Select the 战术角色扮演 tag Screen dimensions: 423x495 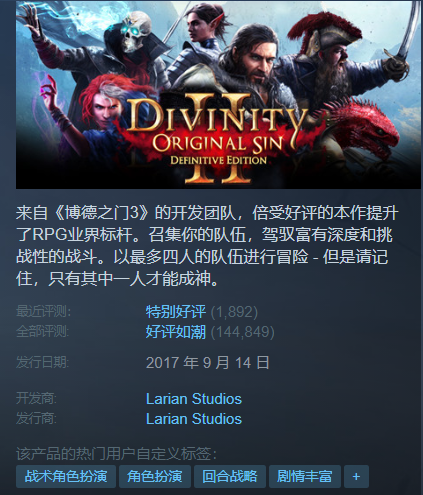tap(66, 476)
